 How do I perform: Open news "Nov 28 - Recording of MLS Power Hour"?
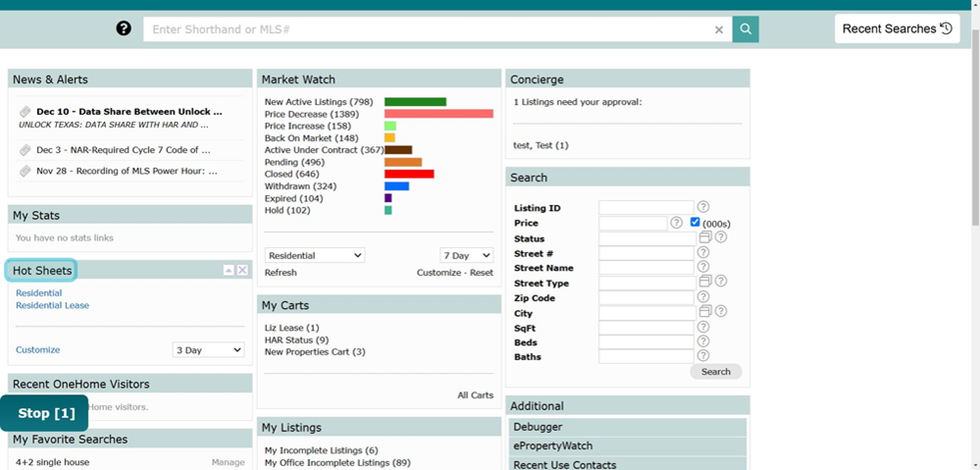(127, 171)
